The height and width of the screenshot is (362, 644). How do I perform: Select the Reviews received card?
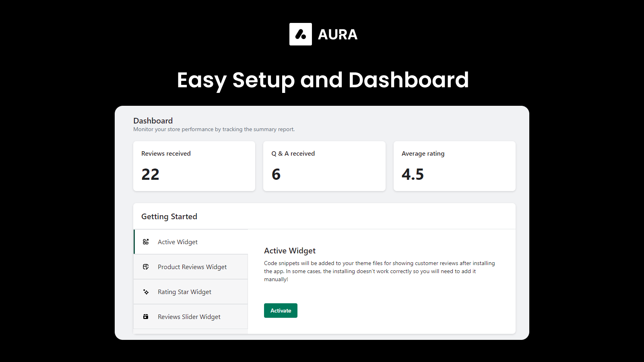click(x=194, y=166)
